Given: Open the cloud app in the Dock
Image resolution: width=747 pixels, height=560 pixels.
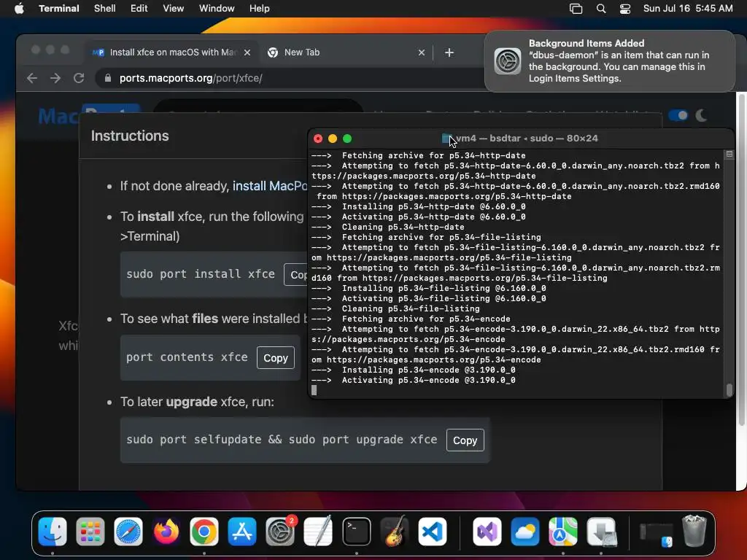Looking at the screenshot, I should 525,532.
